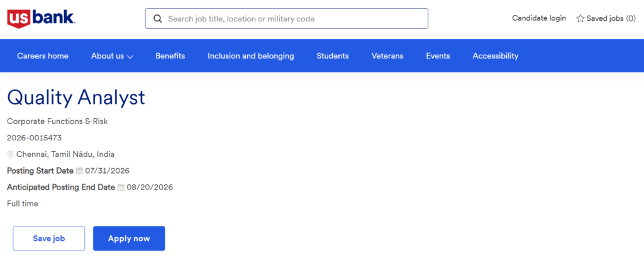Open Accessibility information

point(496,56)
